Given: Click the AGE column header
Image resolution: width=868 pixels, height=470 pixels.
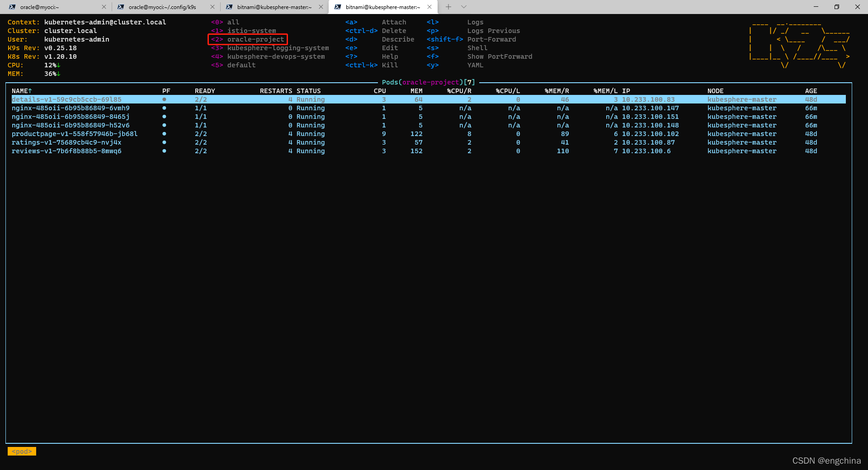Looking at the screenshot, I should (x=811, y=91).
